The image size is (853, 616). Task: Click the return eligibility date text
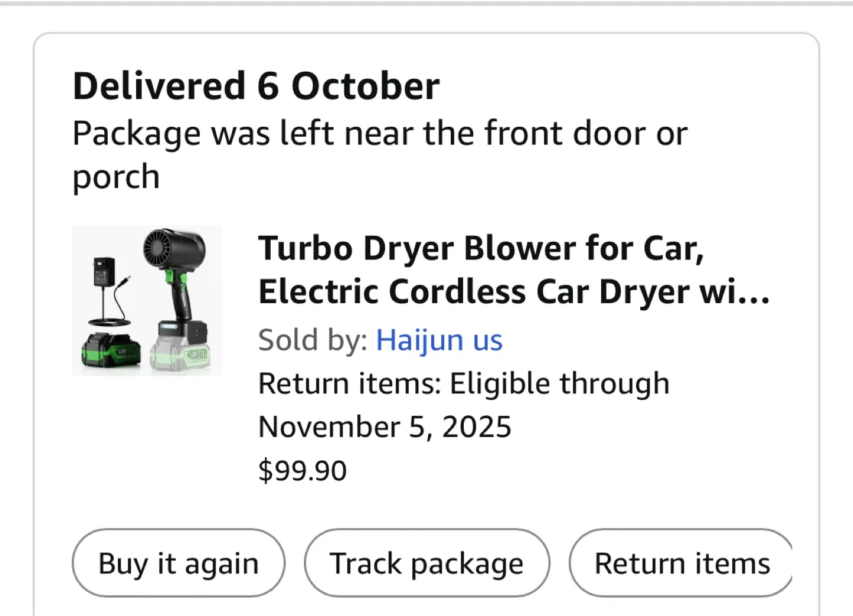point(384,426)
